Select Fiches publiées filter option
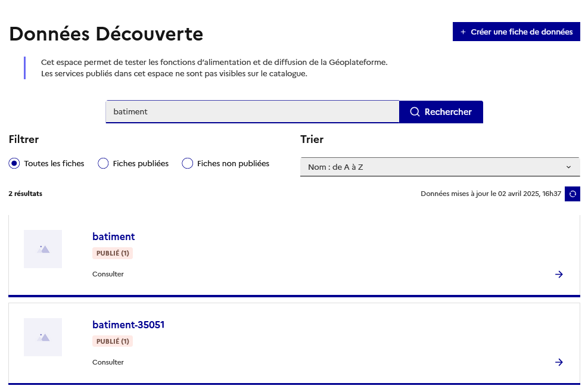The height and width of the screenshot is (392, 588). (x=103, y=163)
